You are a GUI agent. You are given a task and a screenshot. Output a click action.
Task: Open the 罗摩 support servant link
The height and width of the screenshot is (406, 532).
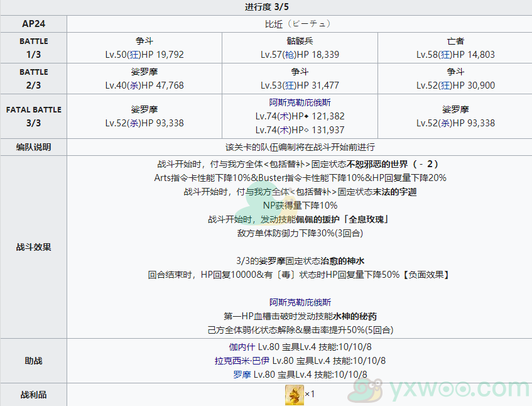pyautogui.click(x=242, y=375)
